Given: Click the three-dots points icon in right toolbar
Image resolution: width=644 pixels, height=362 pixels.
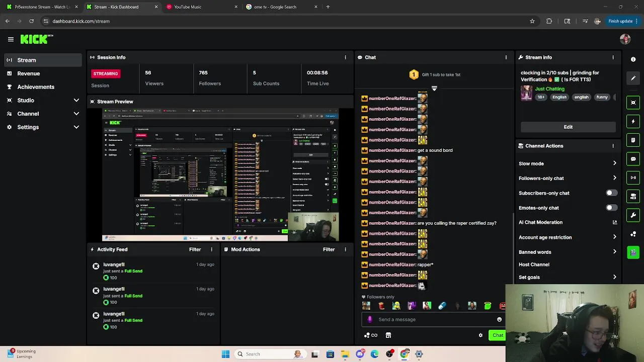Looking at the screenshot, I should (633, 234).
